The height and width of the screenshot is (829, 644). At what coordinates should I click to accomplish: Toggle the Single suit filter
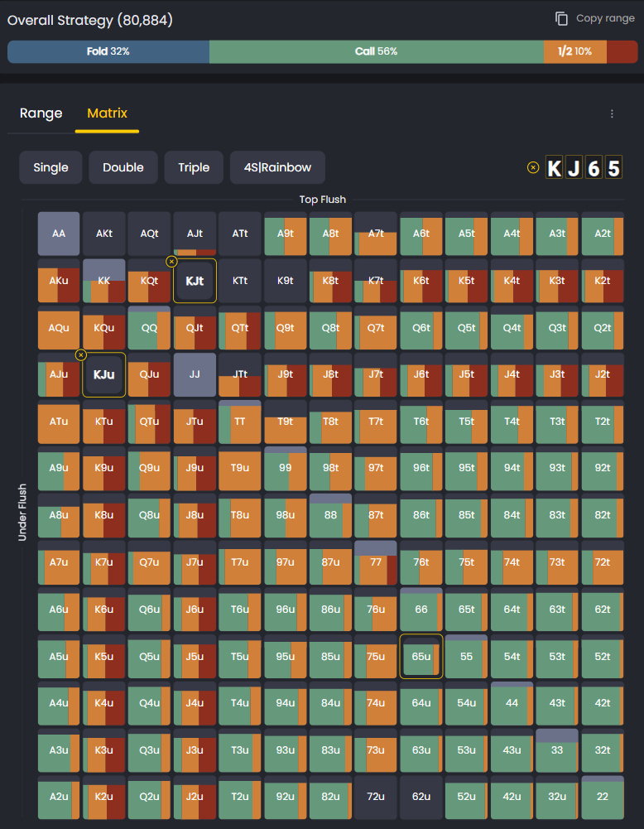(50, 167)
